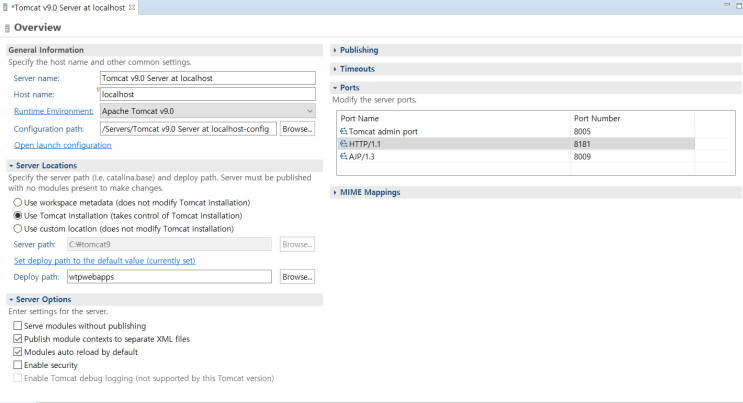
Task: Click the Deploy path field with wtpwebapps
Action: (x=169, y=277)
